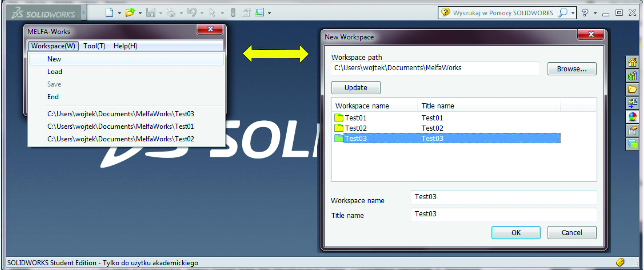The image size is (644, 270).
Task: Save the document with the floppy disk icon
Action: click(x=151, y=12)
